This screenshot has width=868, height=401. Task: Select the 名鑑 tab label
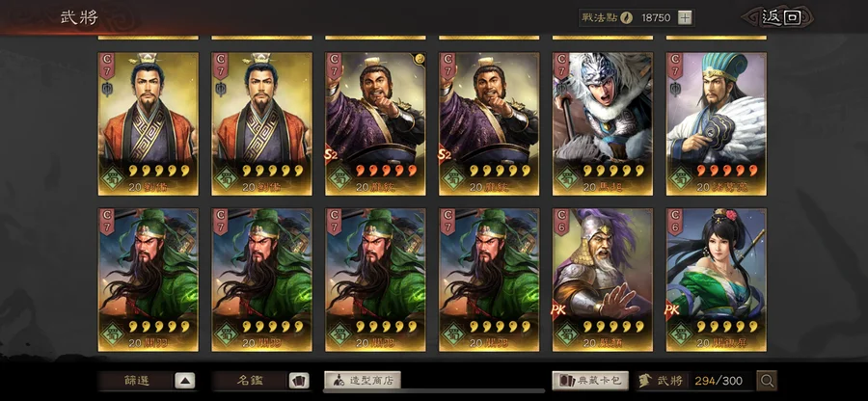point(250,381)
